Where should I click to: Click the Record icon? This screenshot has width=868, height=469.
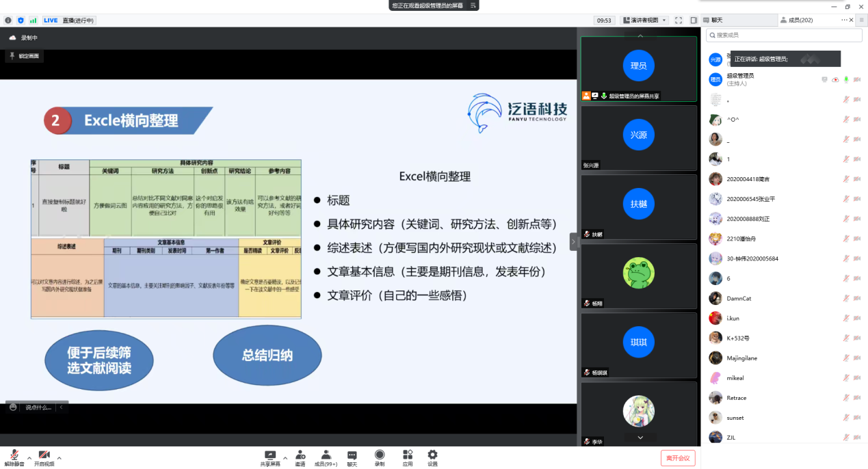pyautogui.click(x=379, y=455)
